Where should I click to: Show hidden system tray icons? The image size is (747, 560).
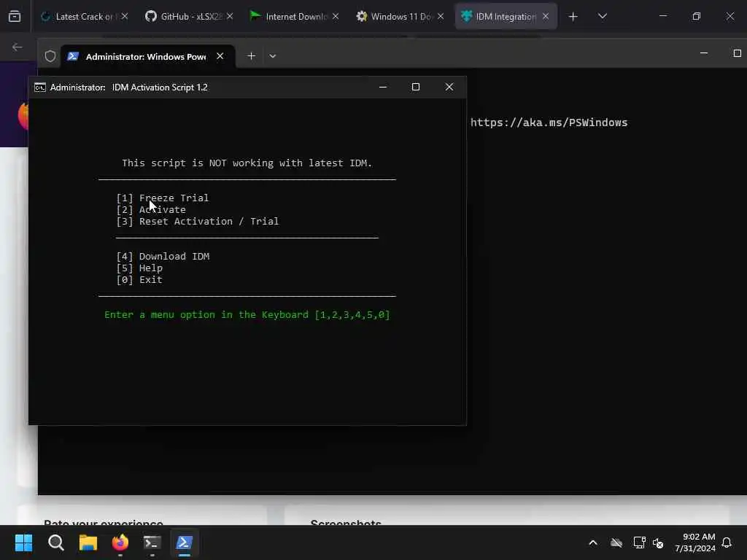pyautogui.click(x=593, y=542)
